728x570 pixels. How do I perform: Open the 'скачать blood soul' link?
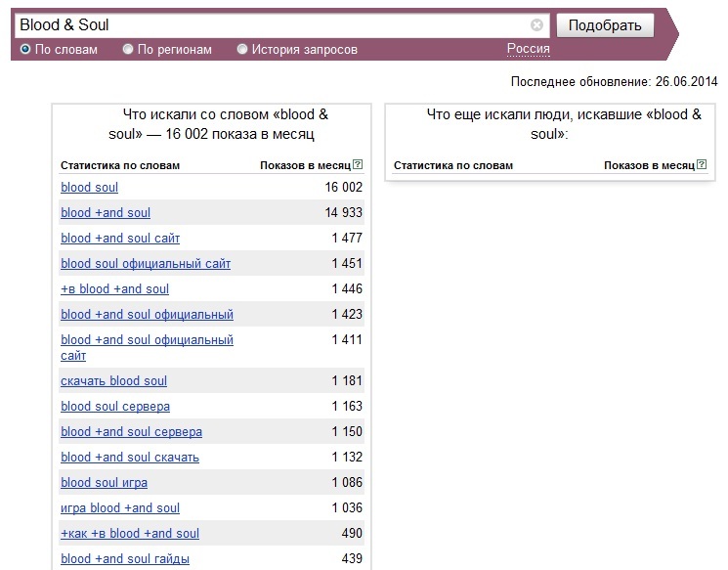pyautogui.click(x=113, y=381)
